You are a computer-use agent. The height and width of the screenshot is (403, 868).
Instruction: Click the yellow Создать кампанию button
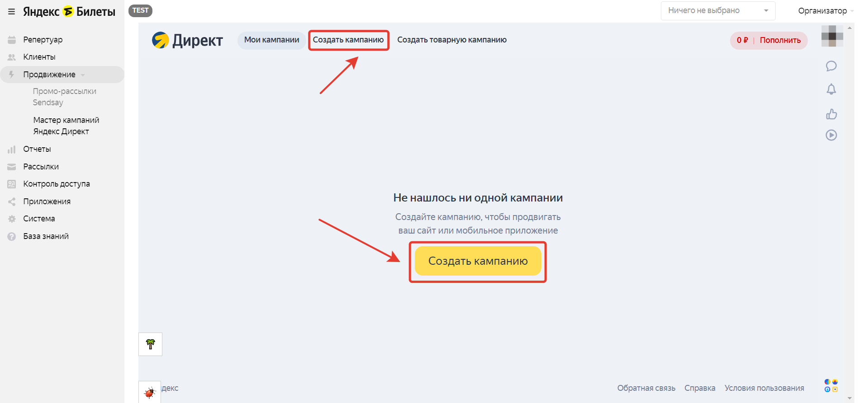coord(478,261)
